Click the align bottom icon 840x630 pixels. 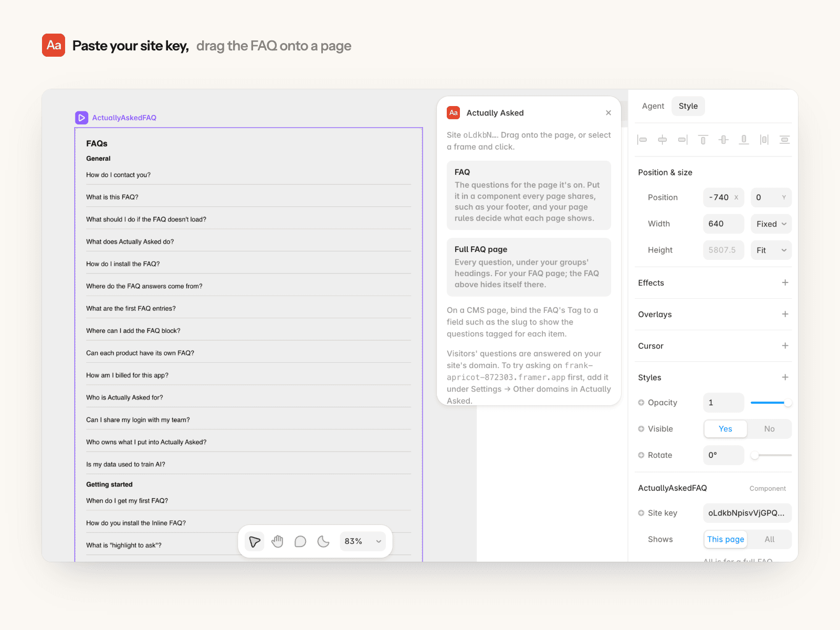tap(744, 140)
